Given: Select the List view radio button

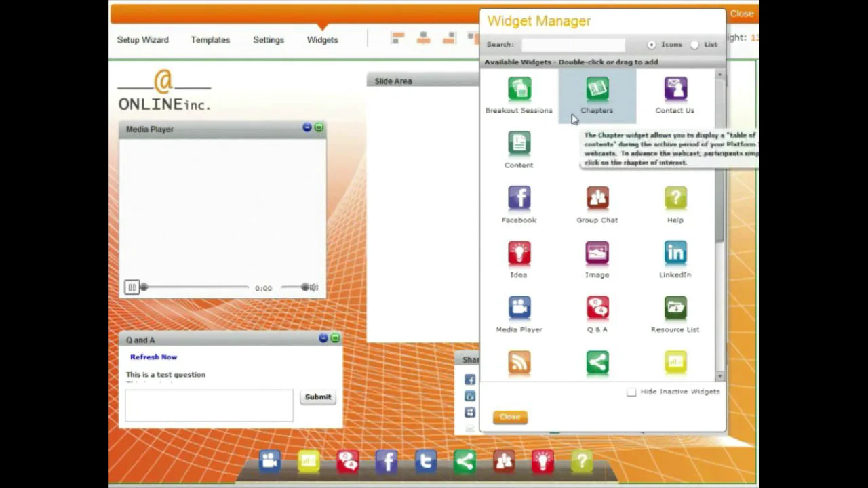Looking at the screenshot, I should tap(694, 45).
